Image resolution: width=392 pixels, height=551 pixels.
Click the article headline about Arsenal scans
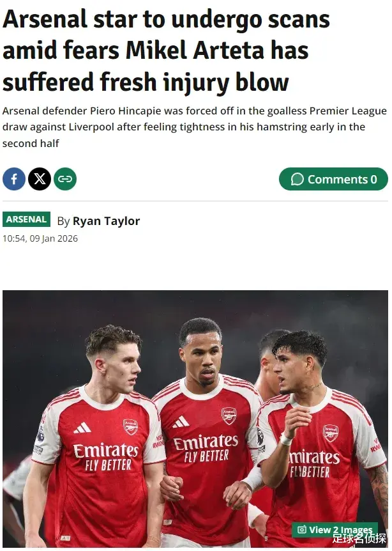166,50
